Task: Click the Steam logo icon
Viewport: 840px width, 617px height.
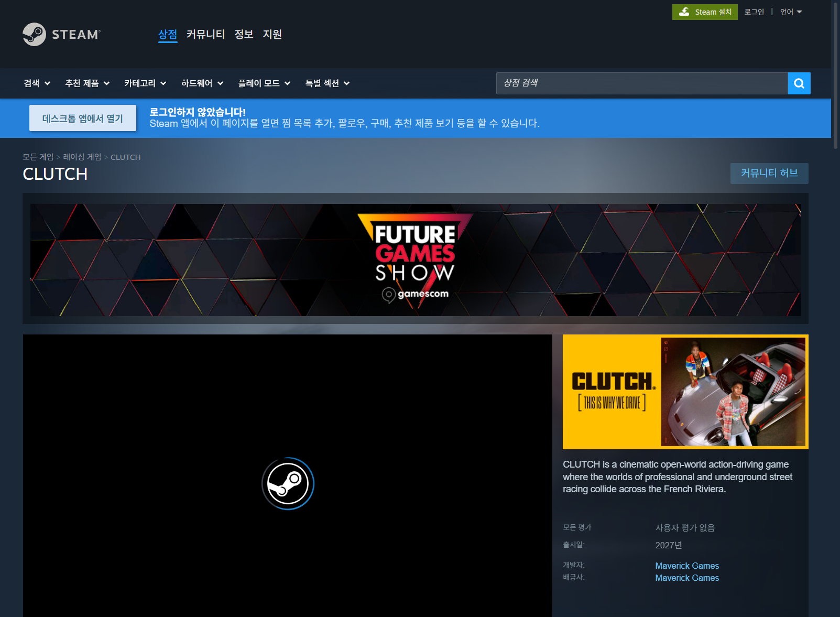Action: coord(62,35)
